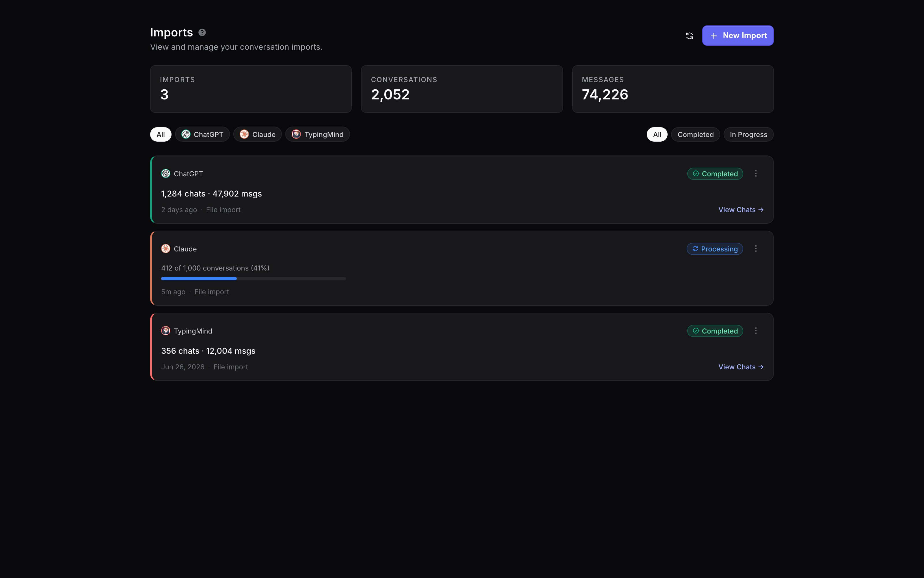The image size is (924, 578).
Task: Click the ChatGPT logo in import card
Action: coord(166,174)
